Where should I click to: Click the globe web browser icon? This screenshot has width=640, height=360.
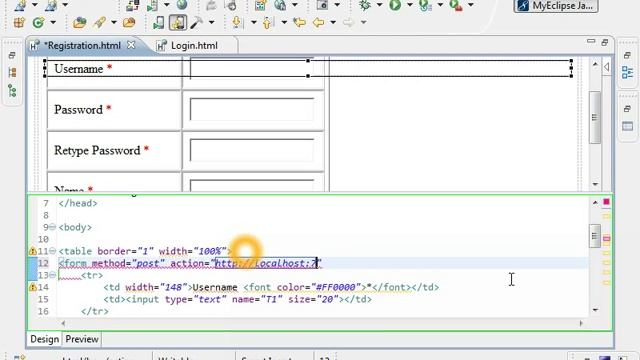coord(182,4)
